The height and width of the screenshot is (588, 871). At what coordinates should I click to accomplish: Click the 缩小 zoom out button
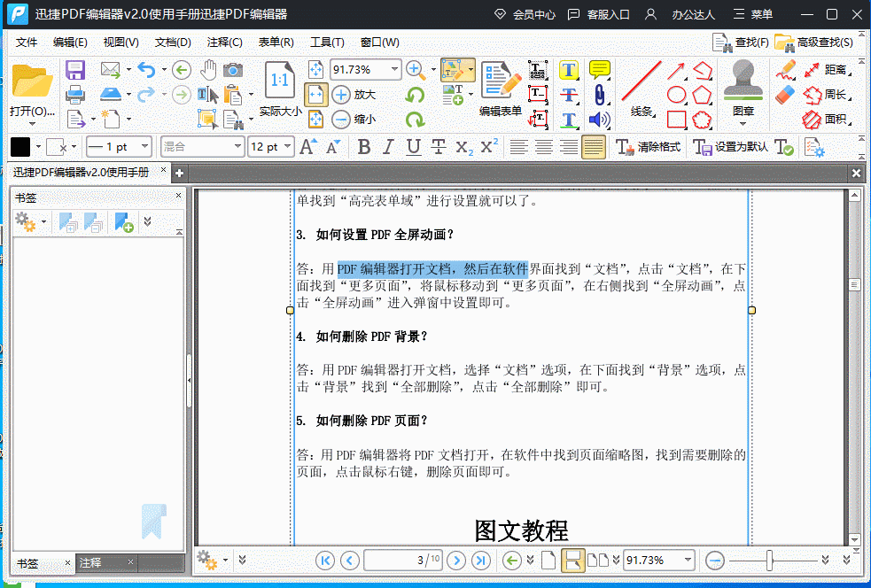click(354, 119)
